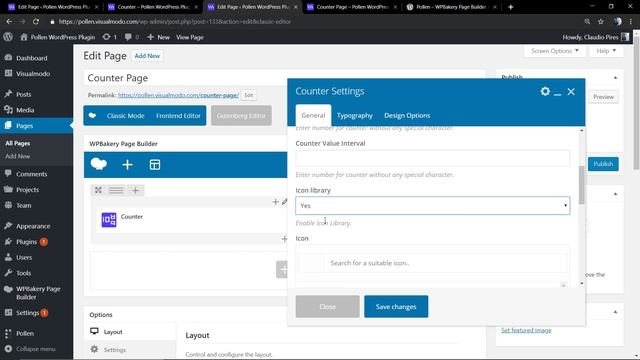Click New in the admin bar
This screenshot has height=360, width=640.
[158, 37]
